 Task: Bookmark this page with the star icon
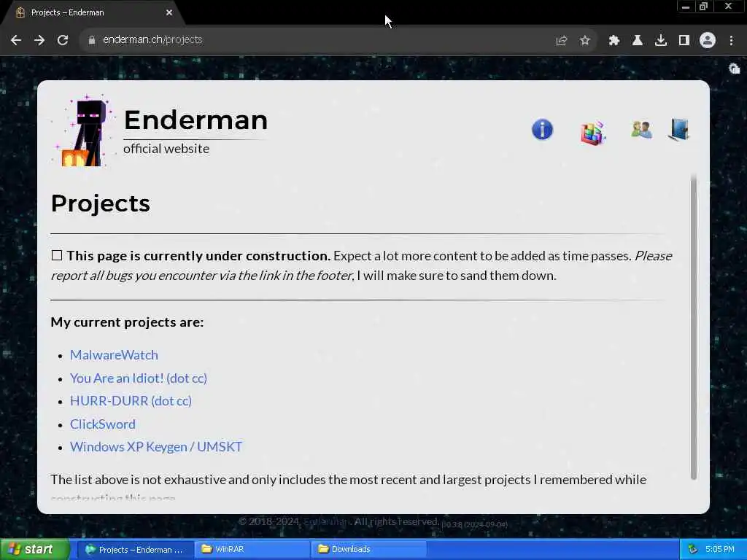coord(584,41)
